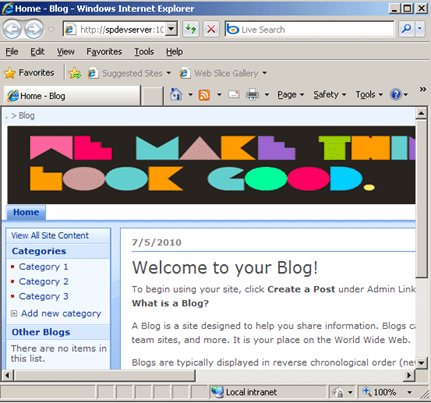
Task: Expand the command bar overflow chevron
Action: tap(423, 89)
